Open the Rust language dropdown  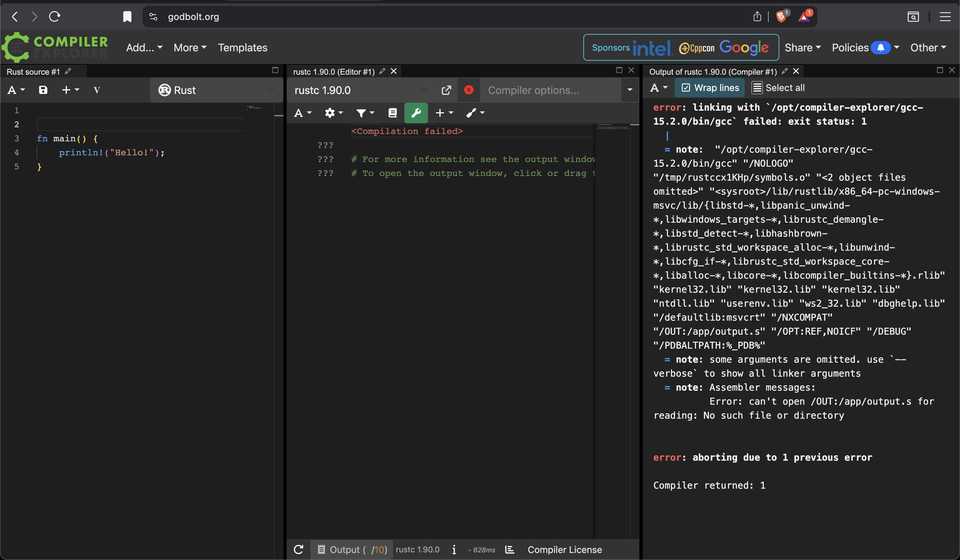216,90
